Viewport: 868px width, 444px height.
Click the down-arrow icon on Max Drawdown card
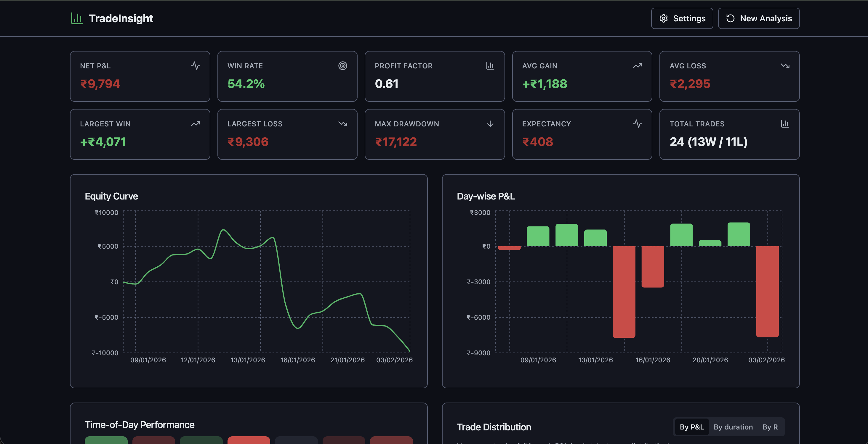490,124
